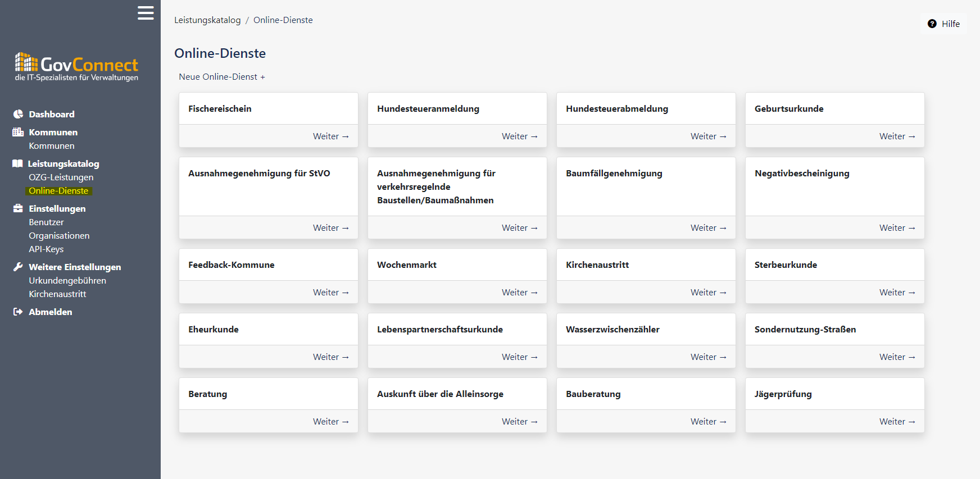The image size is (980, 479).
Task: Click Weiter on Auskunft über die Alleinsorge card
Action: (x=520, y=421)
